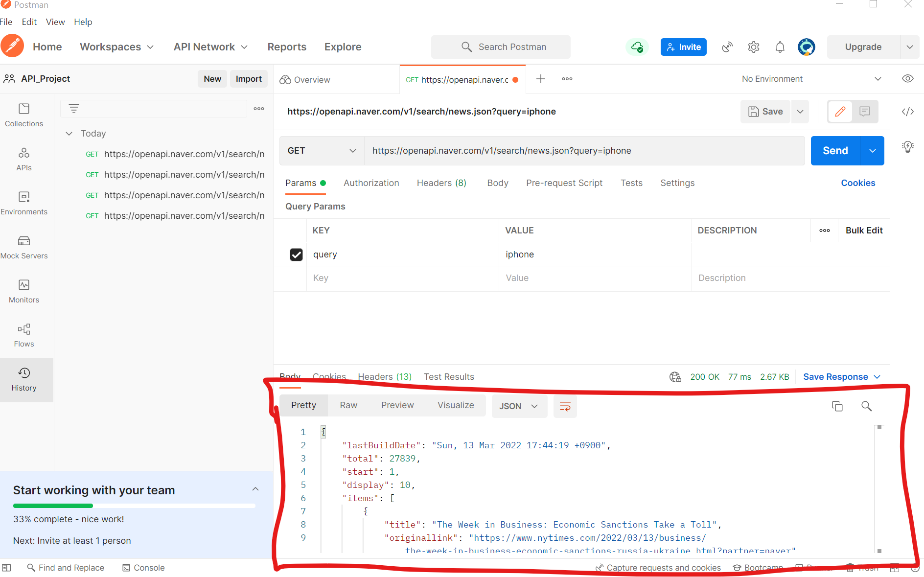The width and height of the screenshot is (924, 577).
Task: Open the Monitors sidebar panel
Action: [24, 292]
